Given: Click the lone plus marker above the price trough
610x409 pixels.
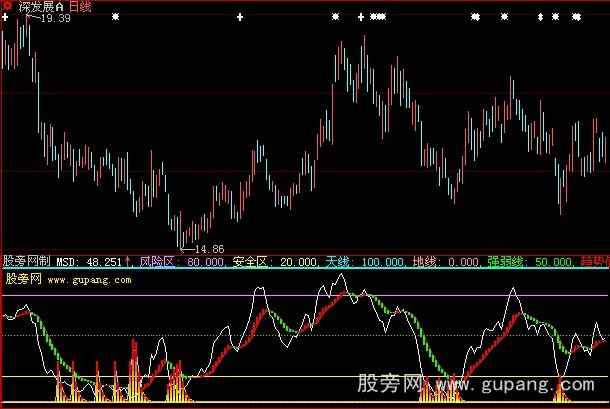Looking at the screenshot, I should (240, 18).
